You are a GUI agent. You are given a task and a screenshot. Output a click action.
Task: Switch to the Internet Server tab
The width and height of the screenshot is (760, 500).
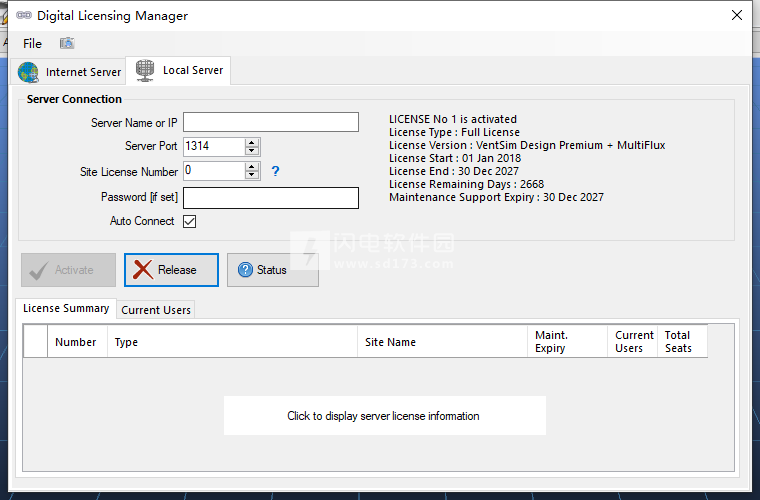pyautogui.click(x=70, y=72)
